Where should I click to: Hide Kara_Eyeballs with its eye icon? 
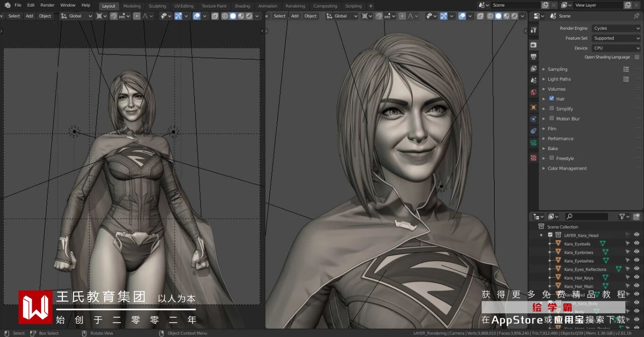[636, 244]
